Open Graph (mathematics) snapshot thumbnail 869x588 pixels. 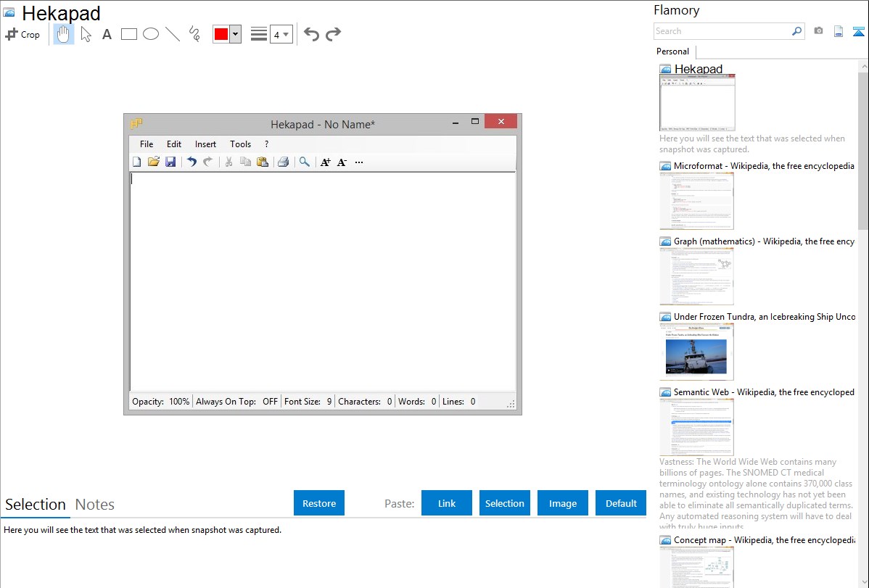click(x=696, y=276)
